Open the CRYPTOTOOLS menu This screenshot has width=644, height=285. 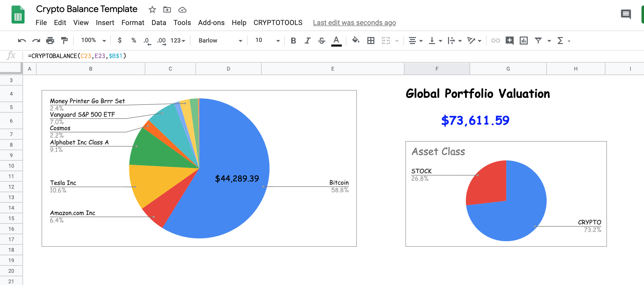(x=278, y=23)
